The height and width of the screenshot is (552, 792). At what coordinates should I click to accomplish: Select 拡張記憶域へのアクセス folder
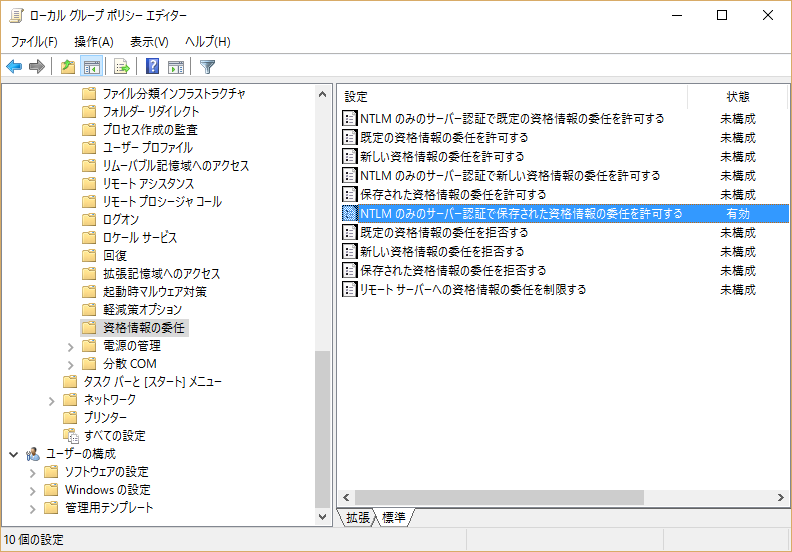pyautogui.click(x=162, y=273)
